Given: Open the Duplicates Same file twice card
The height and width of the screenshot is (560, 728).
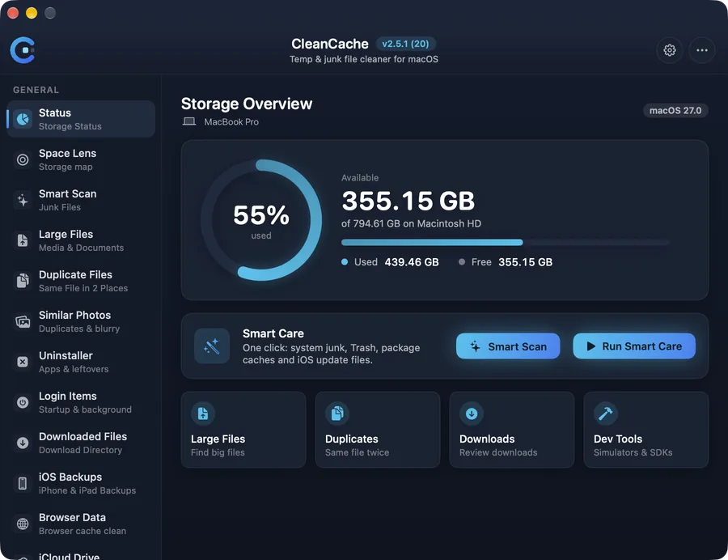Looking at the screenshot, I should 378,430.
